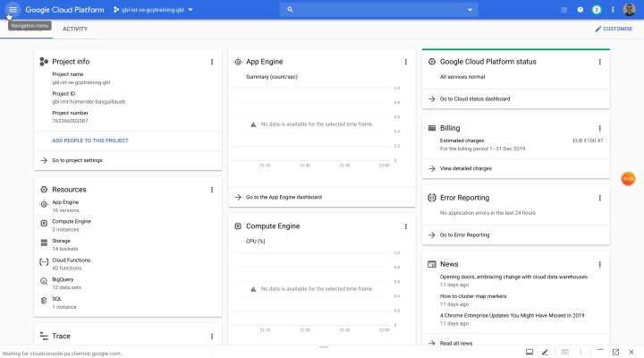The image size is (644, 358).
Task: Click Read all news link
Action: [x=456, y=343]
